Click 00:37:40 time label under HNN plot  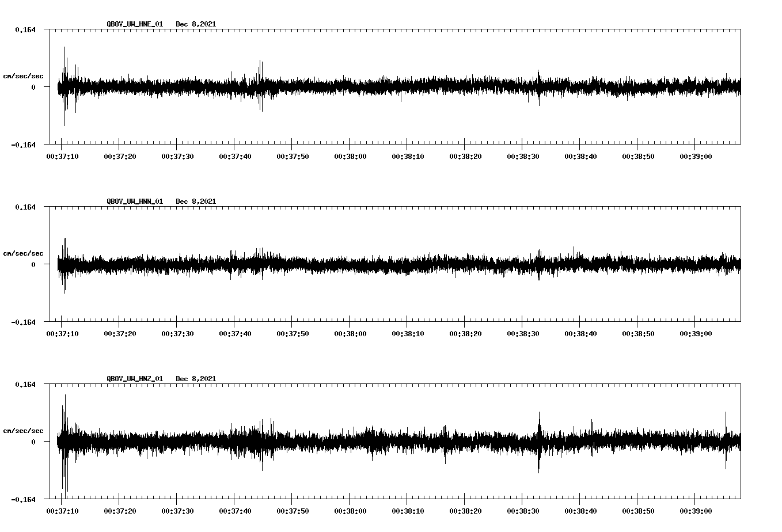(235, 334)
